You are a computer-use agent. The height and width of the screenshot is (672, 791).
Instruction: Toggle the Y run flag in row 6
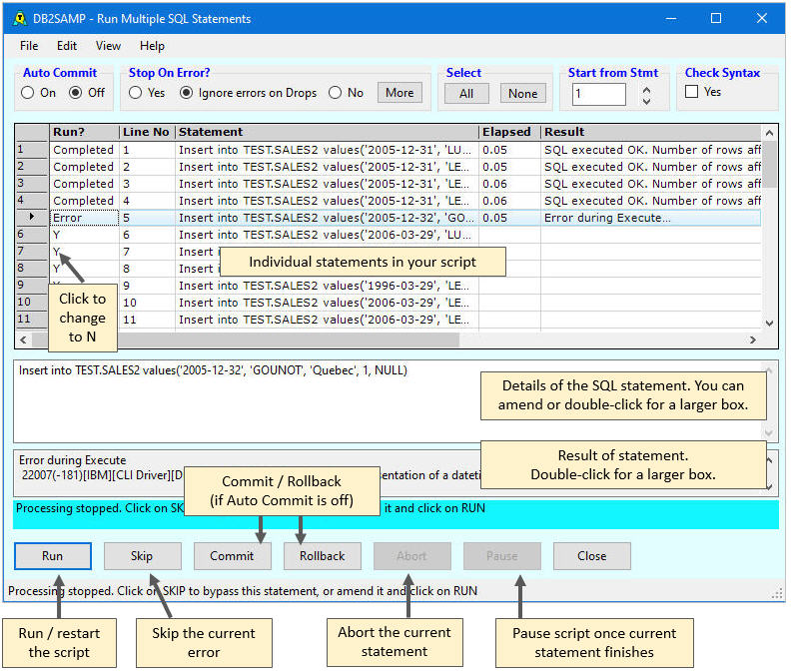tap(84, 235)
